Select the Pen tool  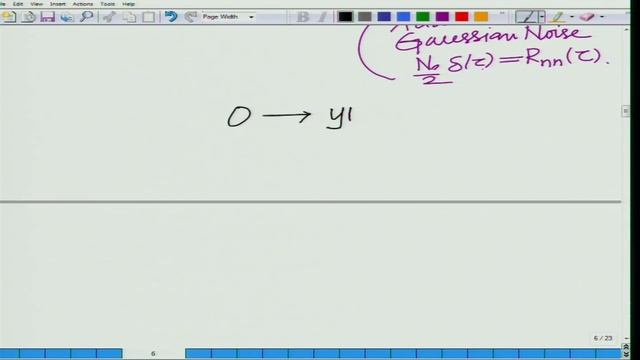(527, 17)
